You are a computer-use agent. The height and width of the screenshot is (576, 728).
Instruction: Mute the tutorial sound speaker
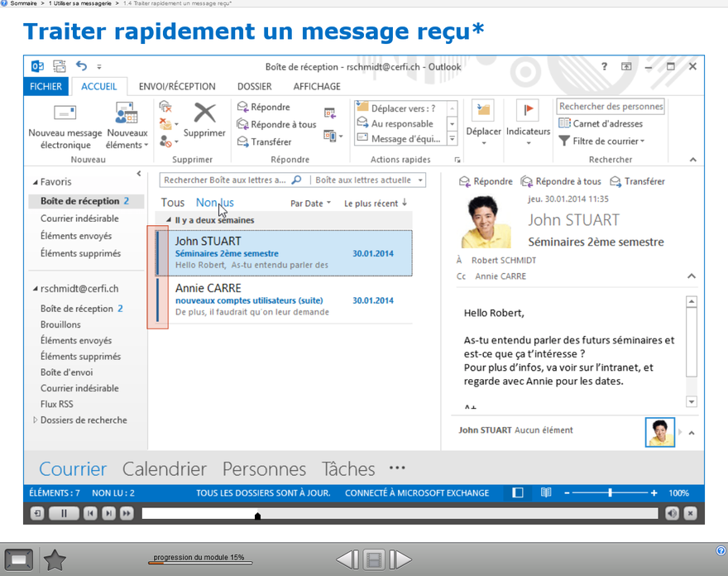(x=672, y=514)
